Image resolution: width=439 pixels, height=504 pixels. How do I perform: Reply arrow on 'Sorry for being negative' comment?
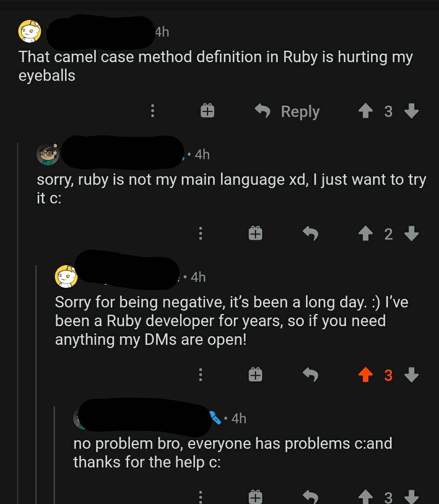click(x=311, y=375)
